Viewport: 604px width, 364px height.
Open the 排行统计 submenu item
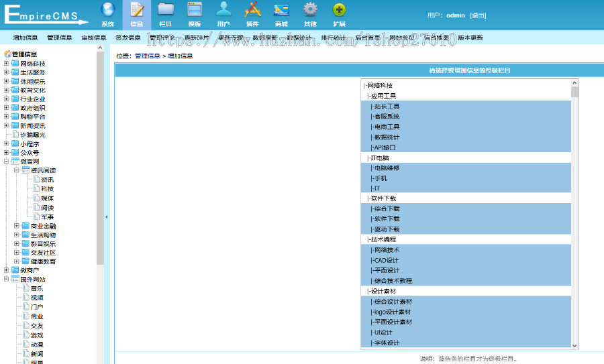pos(334,38)
